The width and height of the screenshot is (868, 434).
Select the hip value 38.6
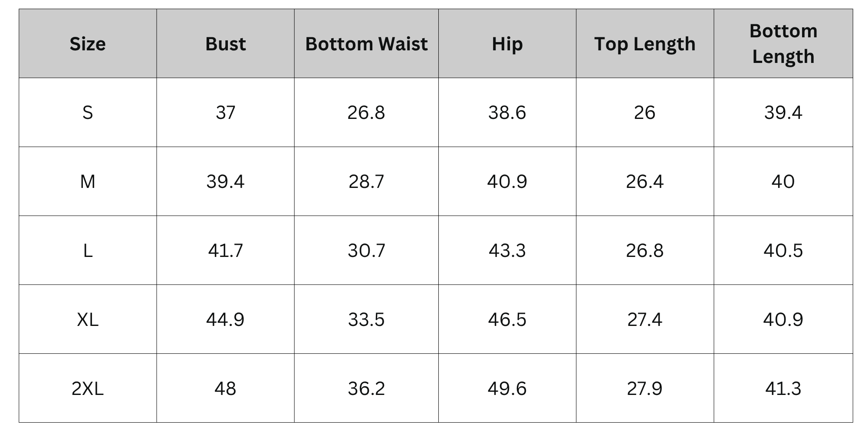507,113
